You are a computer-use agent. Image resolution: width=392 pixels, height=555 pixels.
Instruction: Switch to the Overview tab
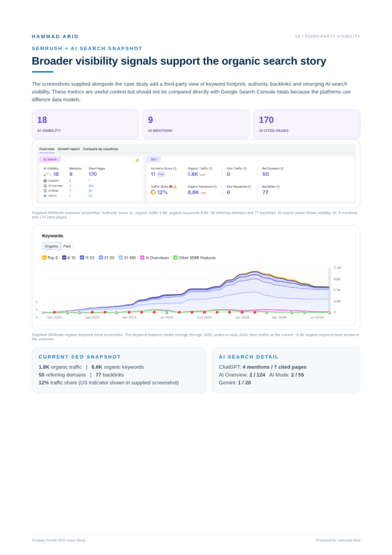click(x=47, y=149)
